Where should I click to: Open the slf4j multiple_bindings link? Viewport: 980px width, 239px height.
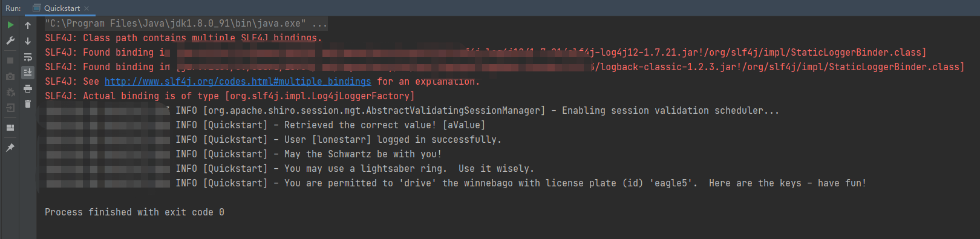coord(238,81)
